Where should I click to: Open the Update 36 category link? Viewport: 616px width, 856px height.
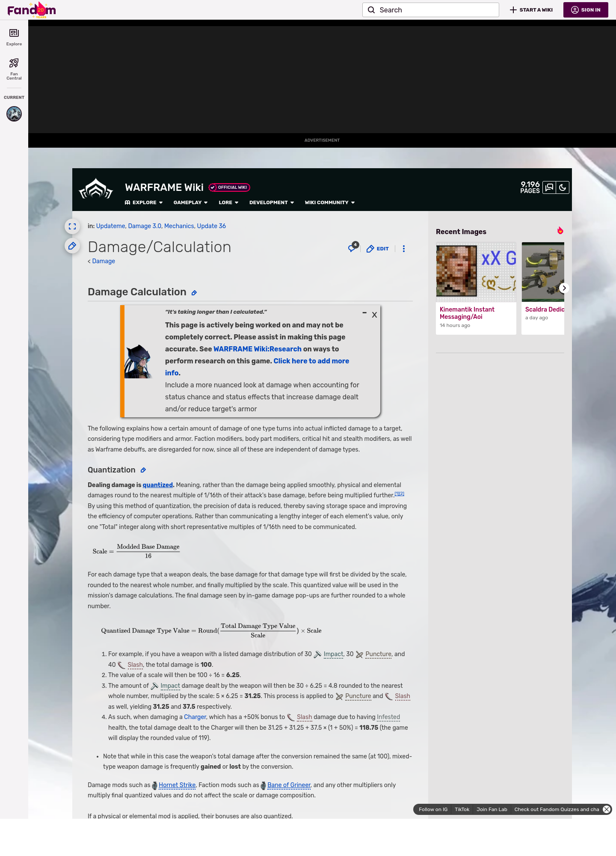[211, 226]
